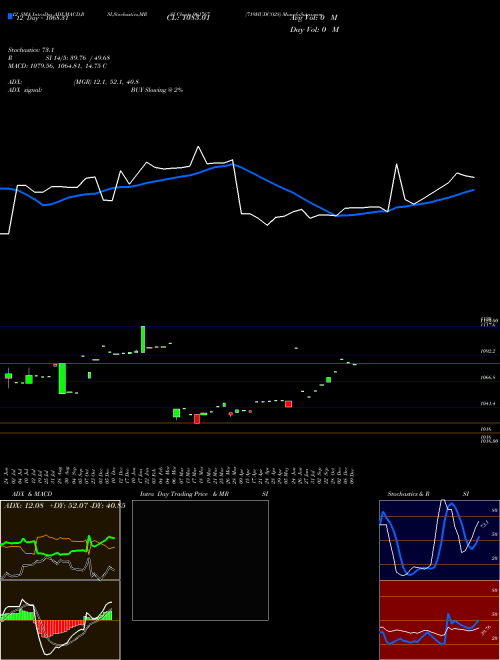Image resolution: width=500 pixels, height=660 pixels.
Task: Click the ADX '(MGR) 12.1, 52.1, 40.8' values
Action: (106, 82)
